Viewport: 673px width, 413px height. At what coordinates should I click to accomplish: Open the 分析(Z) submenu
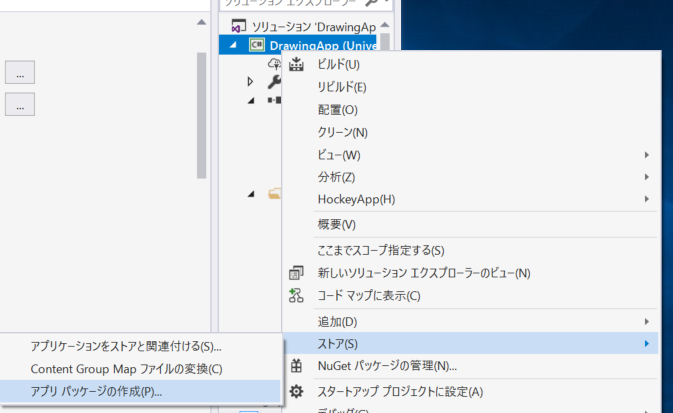coord(471,177)
